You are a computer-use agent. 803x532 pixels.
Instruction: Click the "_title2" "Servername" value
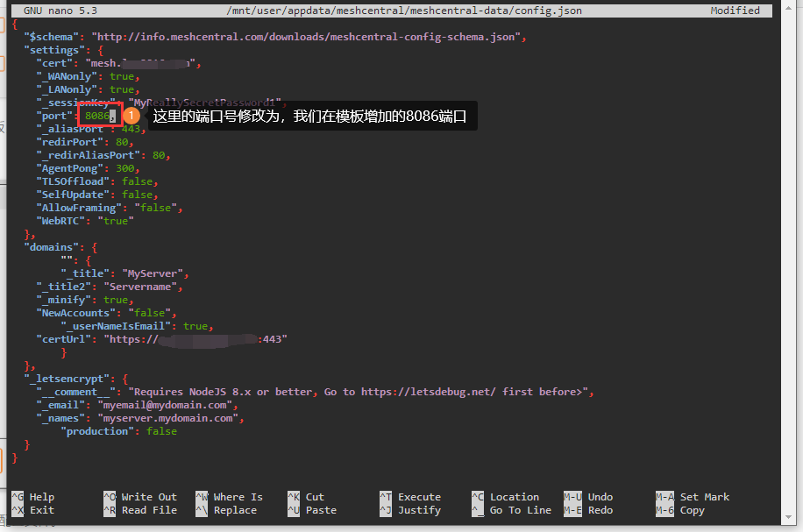(x=139, y=287)
